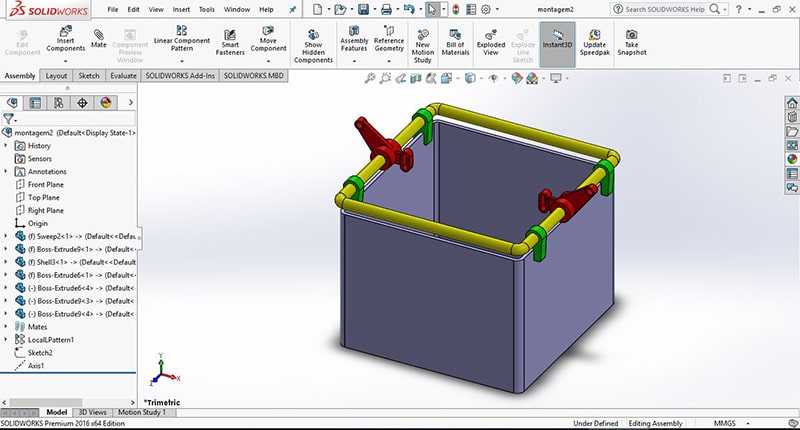Open Linear Component Pattern tool

182,38
